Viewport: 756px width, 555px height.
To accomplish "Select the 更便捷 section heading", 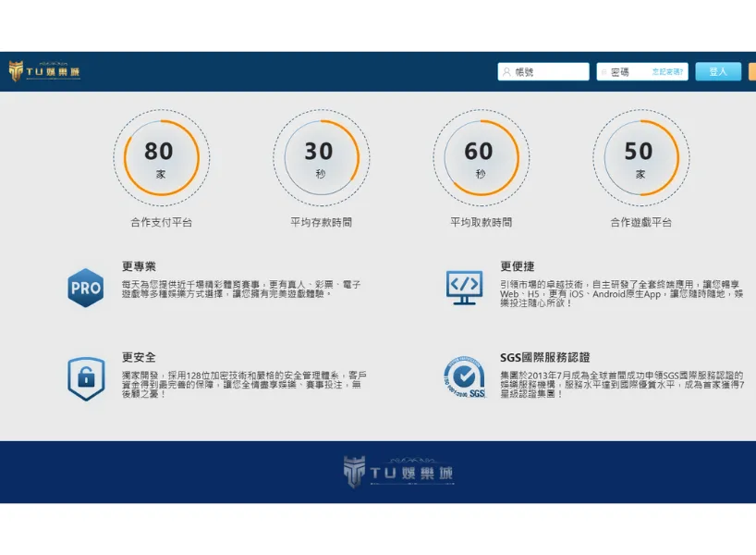I will tap(518, 265).
